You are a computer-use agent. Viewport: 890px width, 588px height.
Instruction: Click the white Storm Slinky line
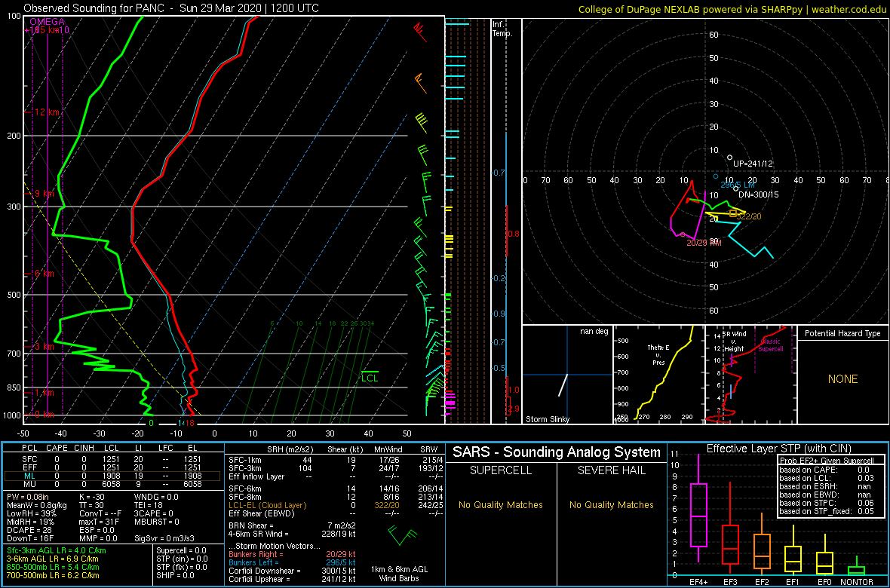[x=563, y=384]
